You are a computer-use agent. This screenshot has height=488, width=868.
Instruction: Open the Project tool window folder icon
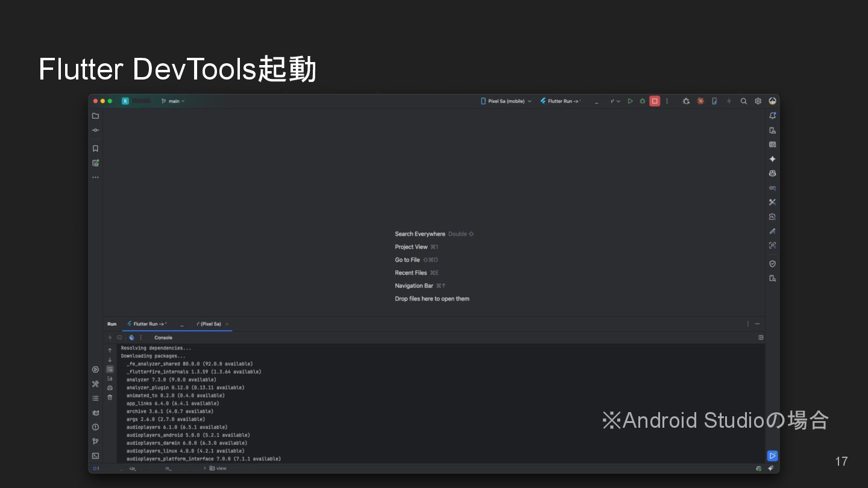95,116
